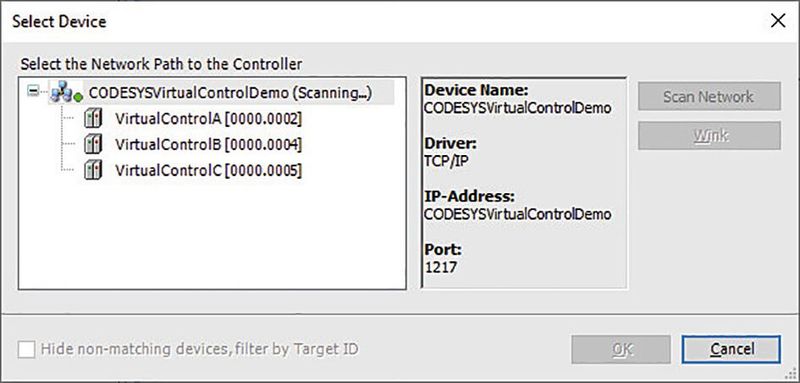Click the Wink button
The height and width of the screenshot is (383, 800).
point(709,136)
